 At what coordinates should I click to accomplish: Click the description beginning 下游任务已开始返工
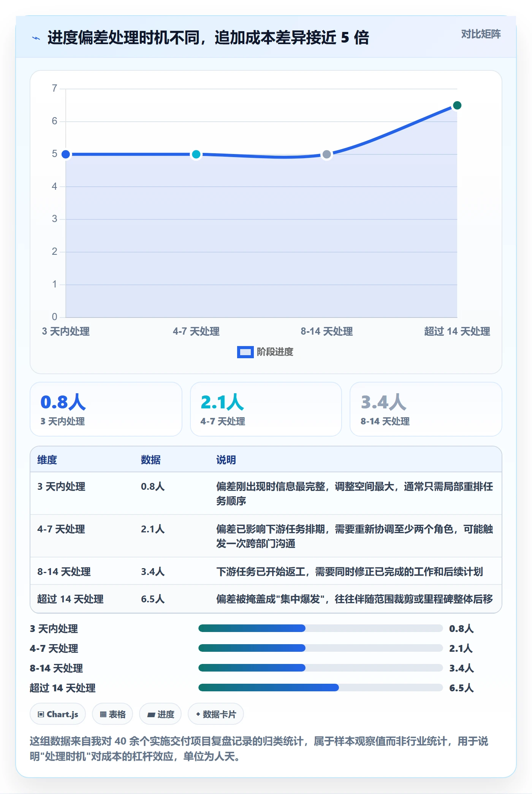(350, 572)
